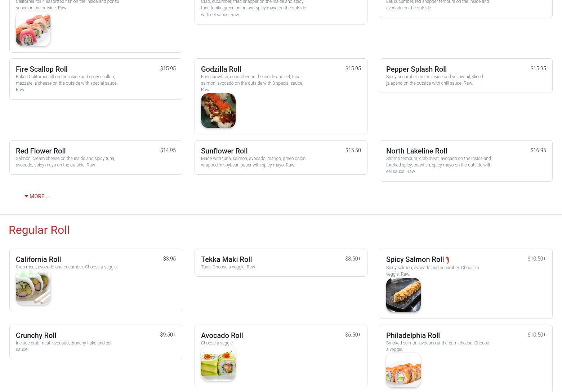
Task: Open the California Roll photo thumbnail
Action: point(33,288)
